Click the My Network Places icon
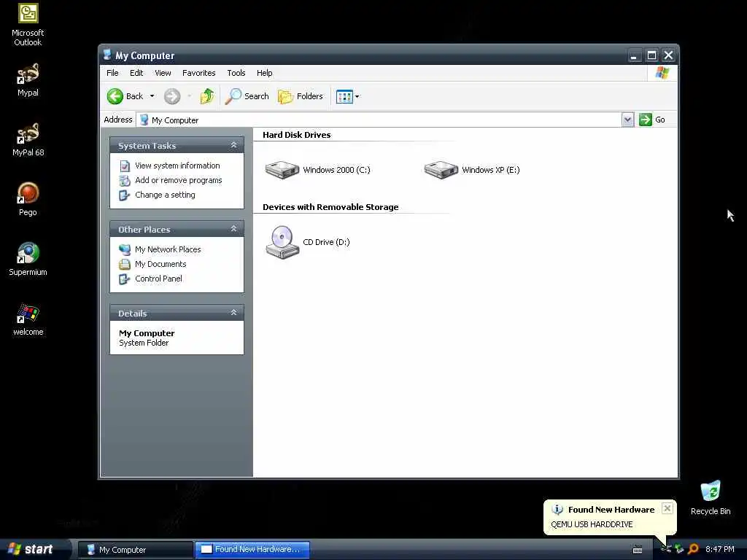The height and width of the screenshot is (560, 747). [125, 249]
